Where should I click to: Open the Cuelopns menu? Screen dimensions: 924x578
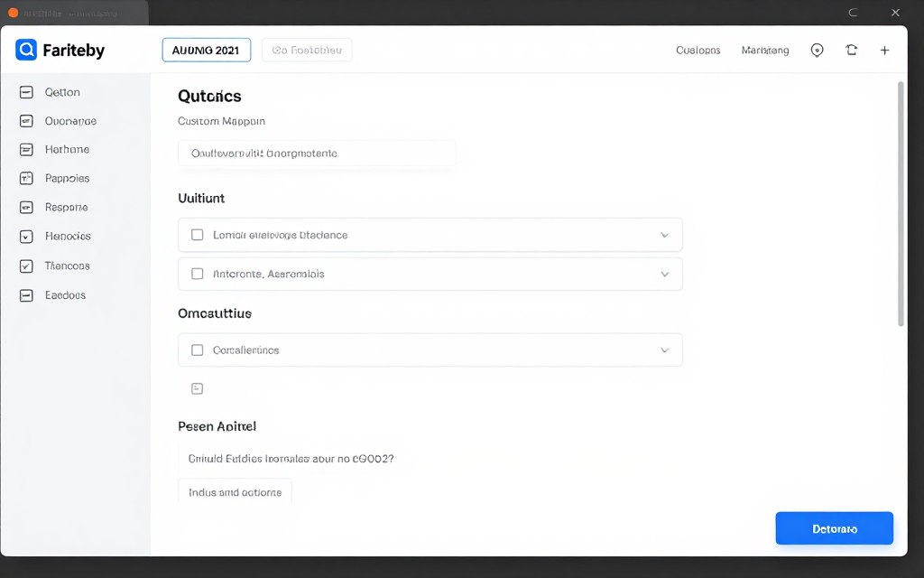tap(698, 51)
